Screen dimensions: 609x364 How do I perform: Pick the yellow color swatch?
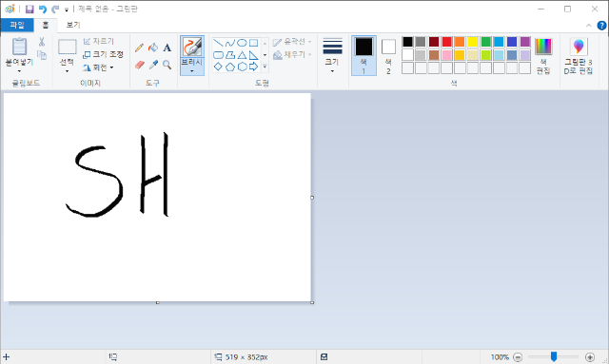click(x=473, y=42)
